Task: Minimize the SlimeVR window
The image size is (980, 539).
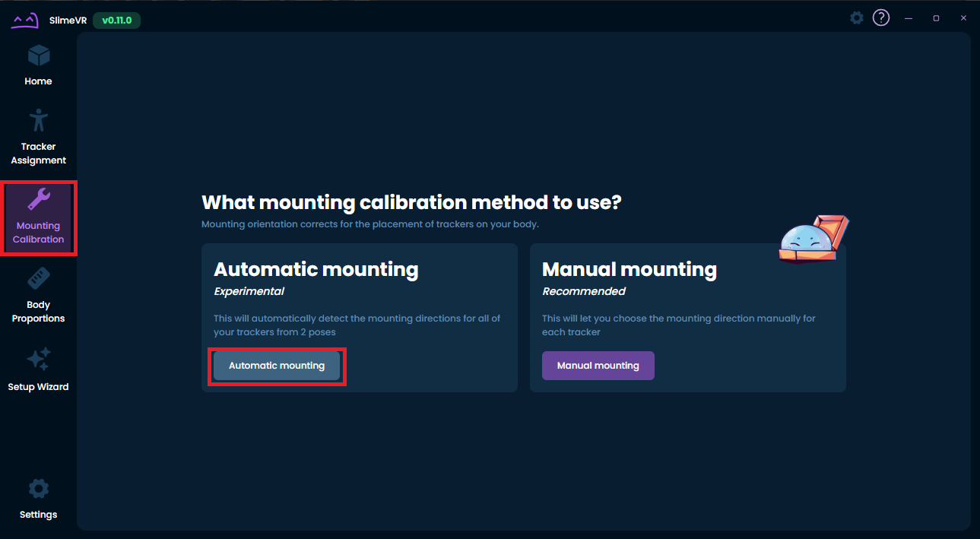Action: pyautogui.click(x=909, y=18)
